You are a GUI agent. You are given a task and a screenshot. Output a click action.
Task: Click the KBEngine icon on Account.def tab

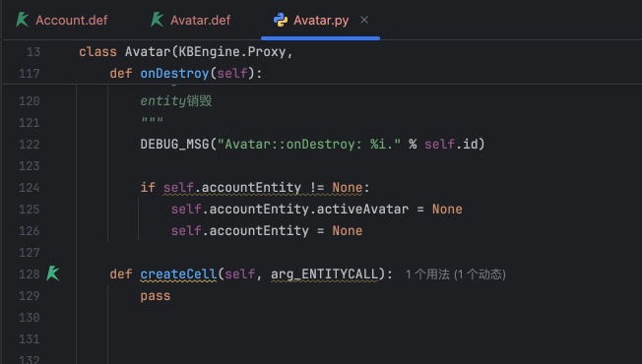(x=22, y=20)
